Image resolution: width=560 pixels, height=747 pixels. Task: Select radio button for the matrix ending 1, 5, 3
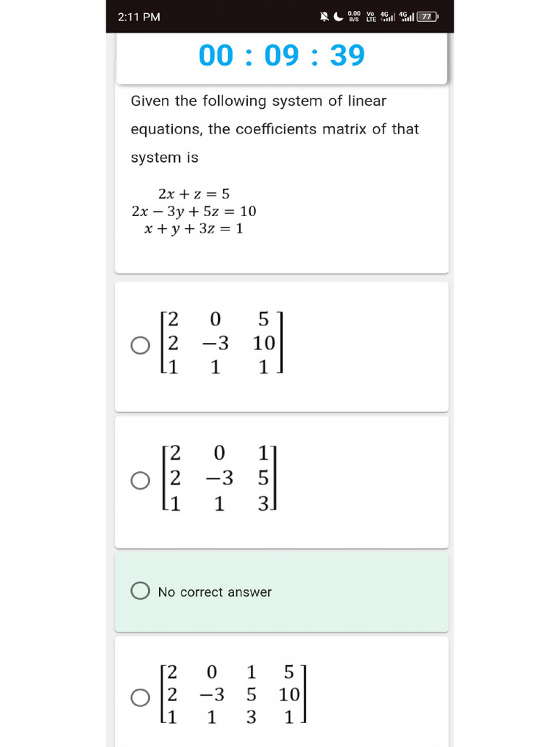[141, 480]
